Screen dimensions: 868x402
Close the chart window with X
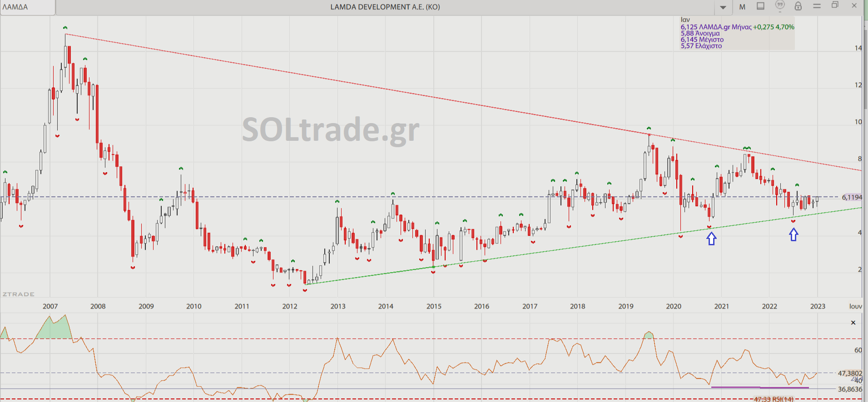point(854,5)
